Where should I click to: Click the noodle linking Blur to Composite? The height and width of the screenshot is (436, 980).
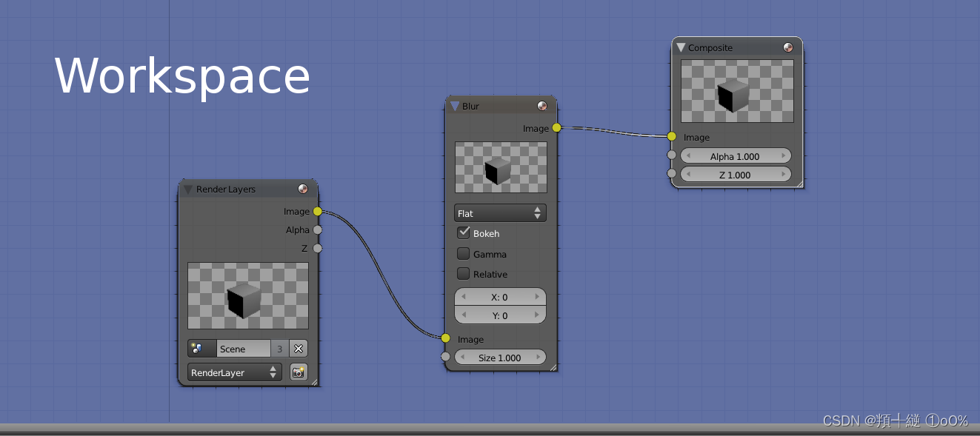tap(615, 131)
